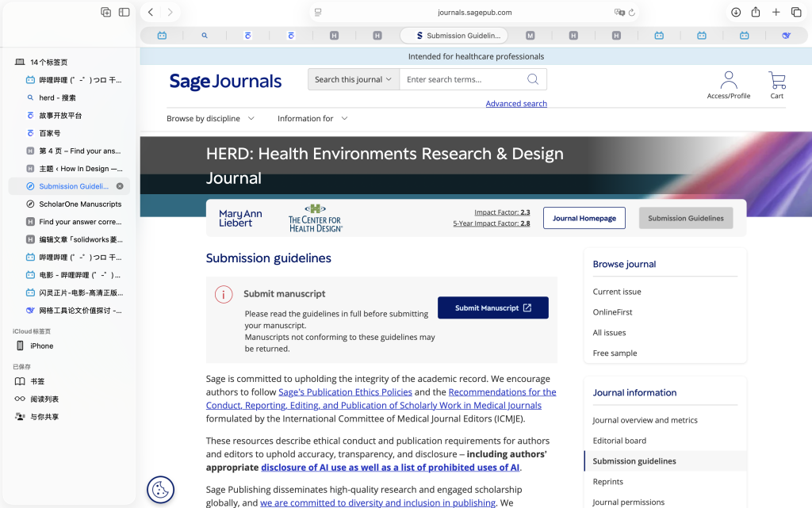Hide the Safari sidebar
Viewport: 812px width, 508px height.
pos(124,12)
